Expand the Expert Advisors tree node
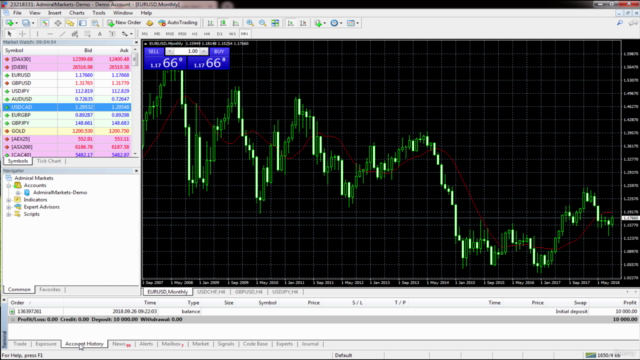This screenshot has width=640, height=360. click(x=9, y=207)
